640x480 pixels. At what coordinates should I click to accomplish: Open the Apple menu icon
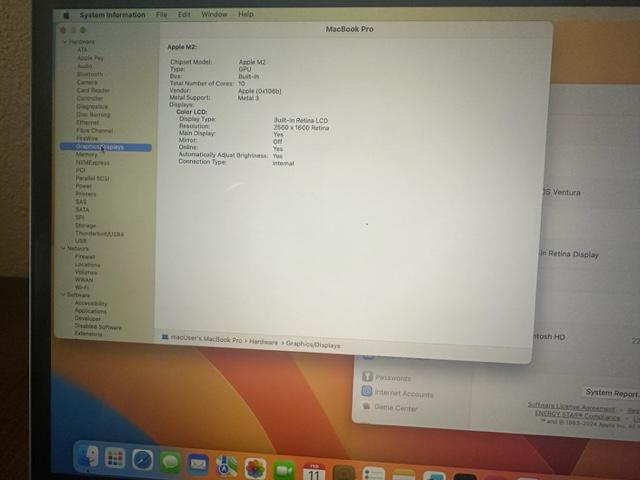66,16
